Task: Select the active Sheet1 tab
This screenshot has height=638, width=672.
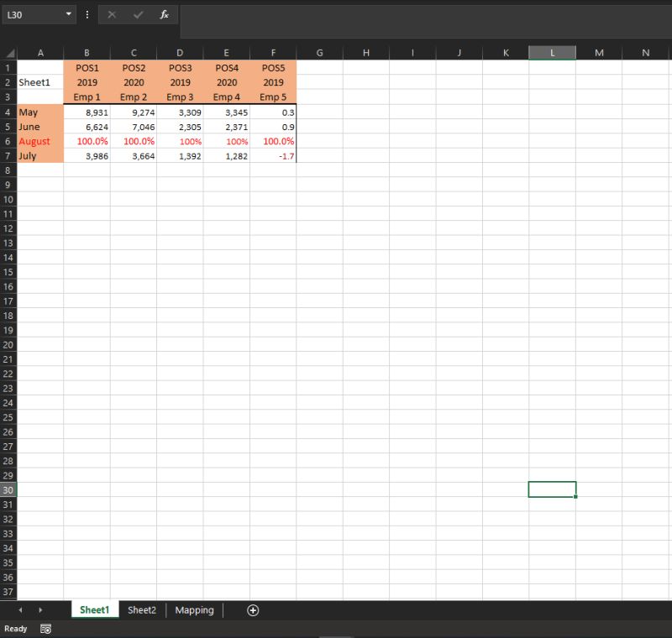Action: click(94, 610)
